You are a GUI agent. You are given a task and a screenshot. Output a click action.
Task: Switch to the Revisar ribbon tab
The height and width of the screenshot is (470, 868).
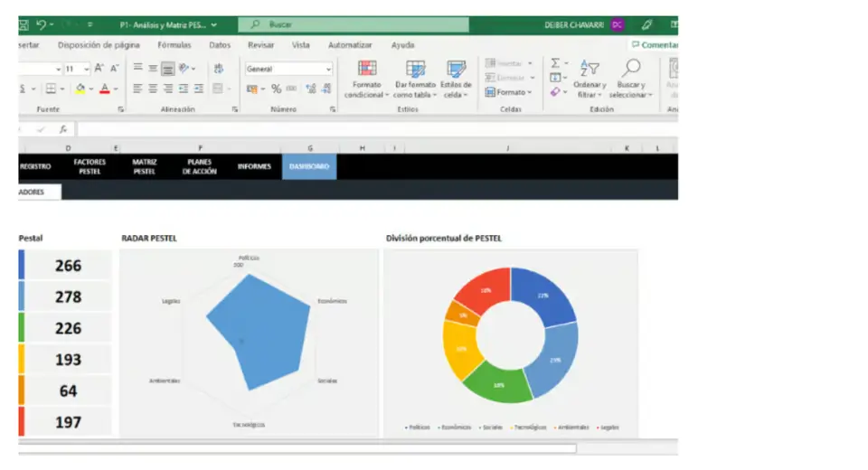coord(260,45)
